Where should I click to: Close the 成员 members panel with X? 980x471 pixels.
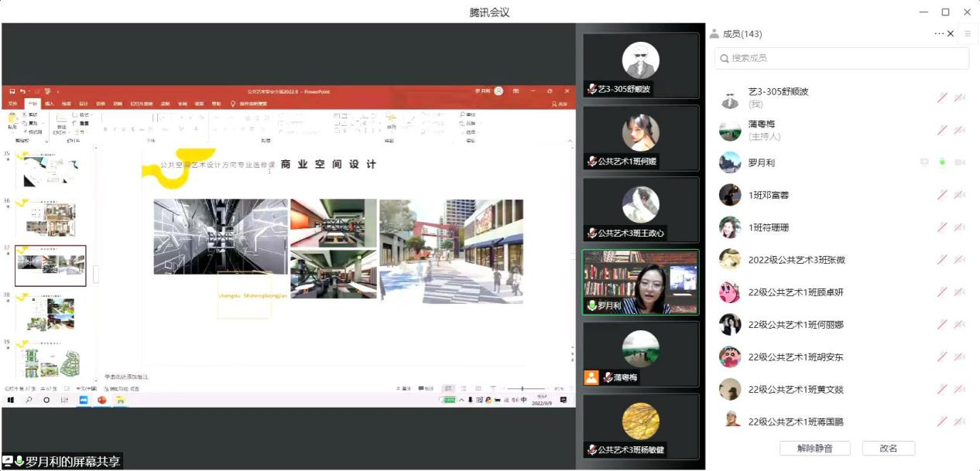coord(951,34)
